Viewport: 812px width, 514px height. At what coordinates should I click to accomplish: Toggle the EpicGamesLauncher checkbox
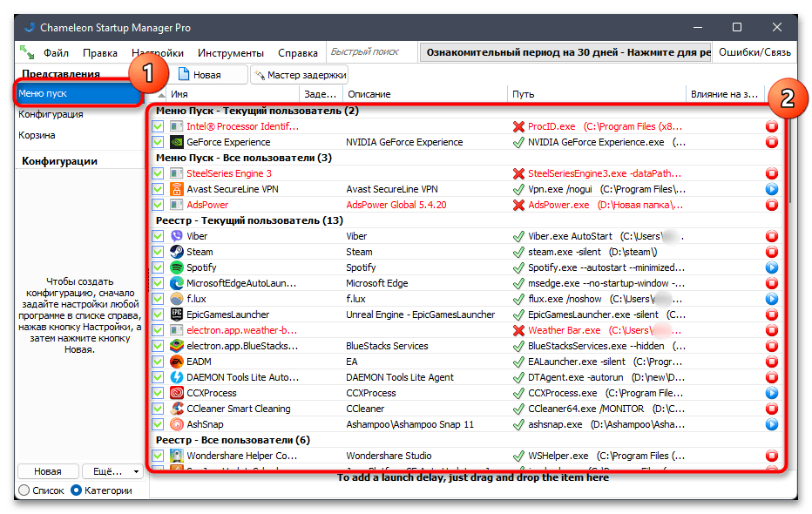[158, 314]
